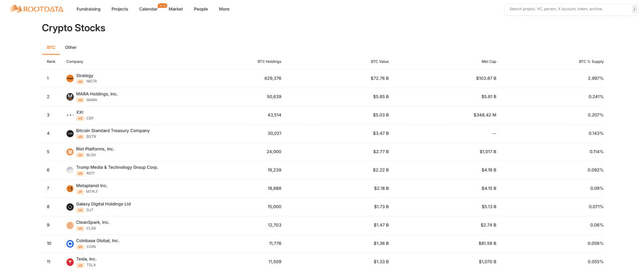Open Metaplanet Inc. link

[x=92, y=185]
